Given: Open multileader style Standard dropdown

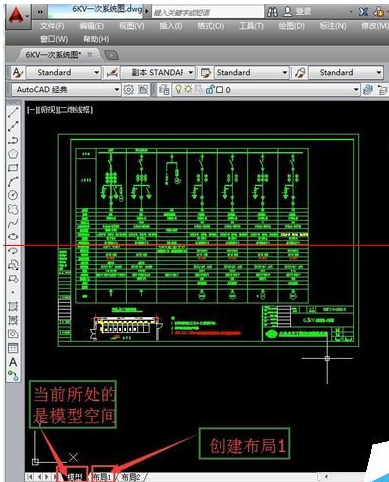Looking at the screenshot, I should click(x=346, y=72).
